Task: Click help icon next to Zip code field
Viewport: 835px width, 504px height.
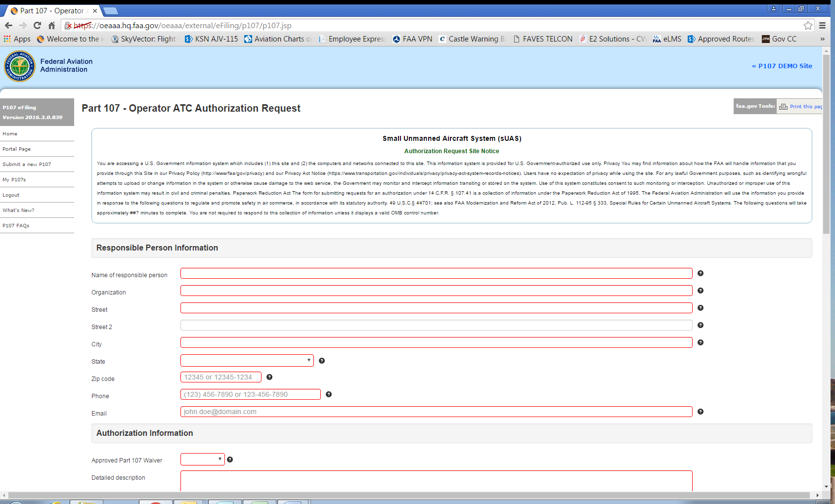Action: pyautogui.click(x=269, y=377)
